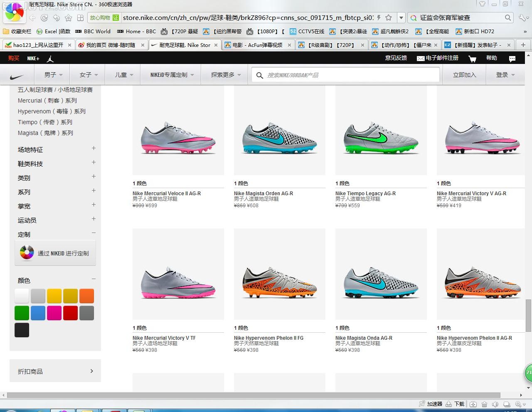Expand the 场地特征 filter section
The height and width of the screenshot is (412, 532).
(94, 148)
